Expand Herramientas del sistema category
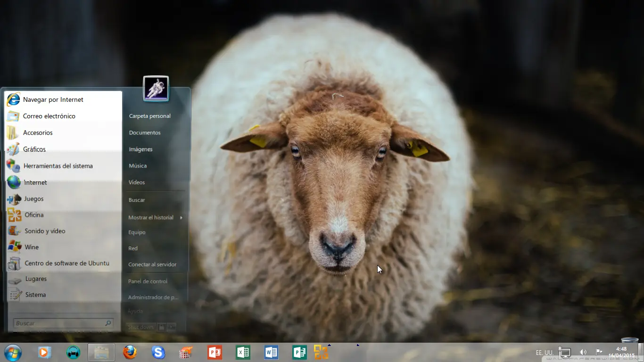 63,166
